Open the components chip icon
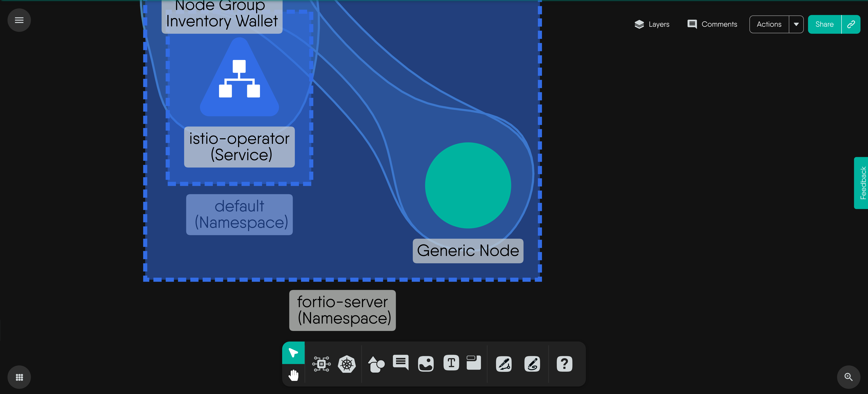Viewport: 868px width, 394px height. (x=321, y=364)
